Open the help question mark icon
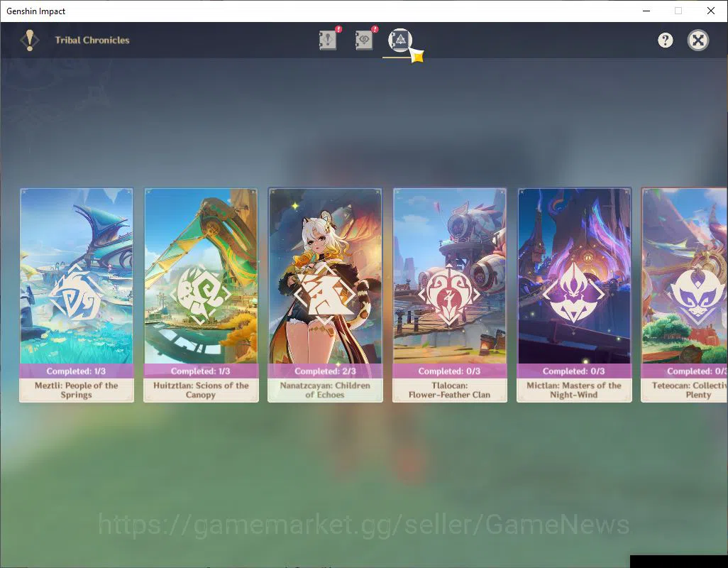The height and width of the screenshot is (568, 728). pyautogui.click(x=666, y=40)
